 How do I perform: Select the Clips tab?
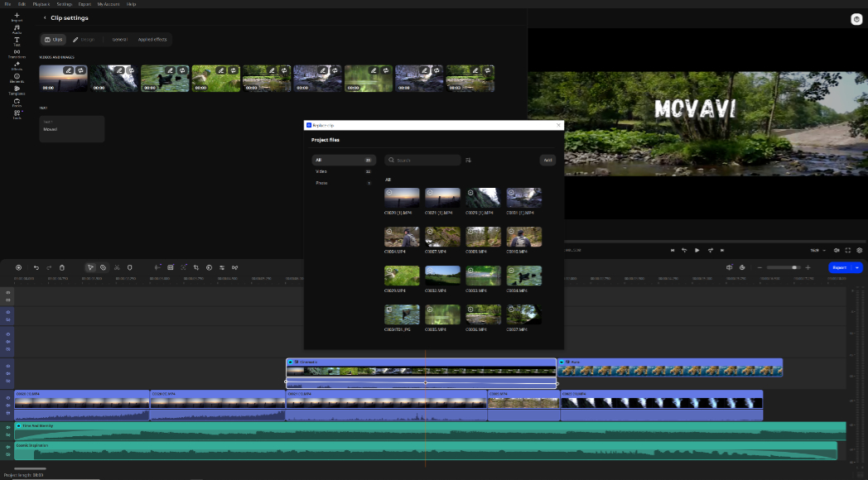tap(53, 40)
